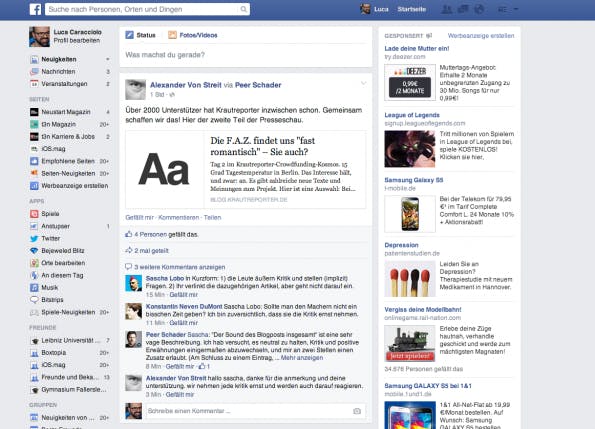Viewport: 595px width, 429px height.
Task: Click thumbs-up icon beside 4 Personen
Action: (x=129, y=234)
